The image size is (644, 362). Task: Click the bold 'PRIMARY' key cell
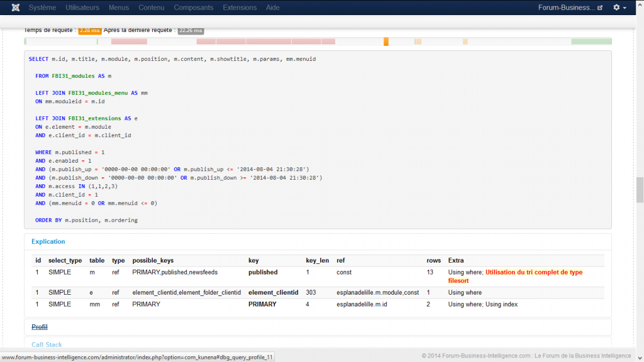tap(262, 304)
